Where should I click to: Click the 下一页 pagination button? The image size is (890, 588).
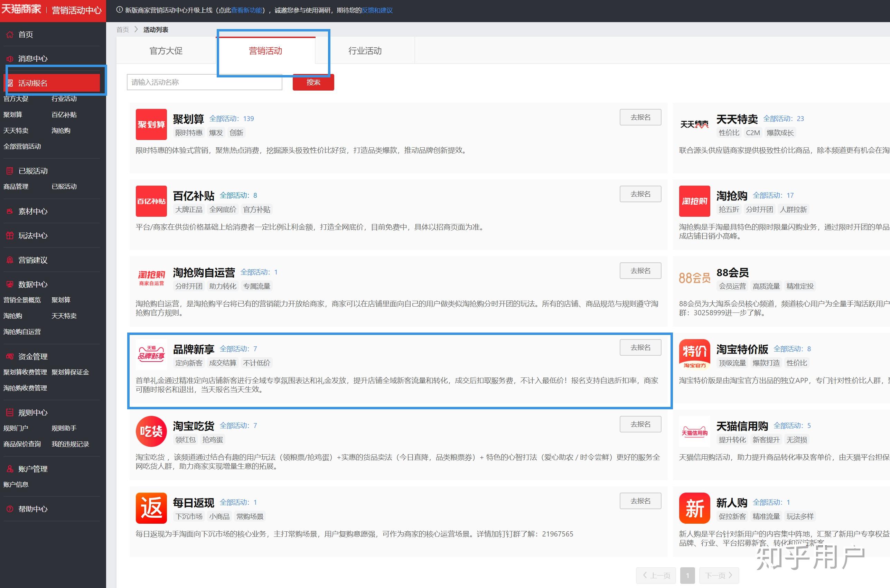tap(719, 576)
